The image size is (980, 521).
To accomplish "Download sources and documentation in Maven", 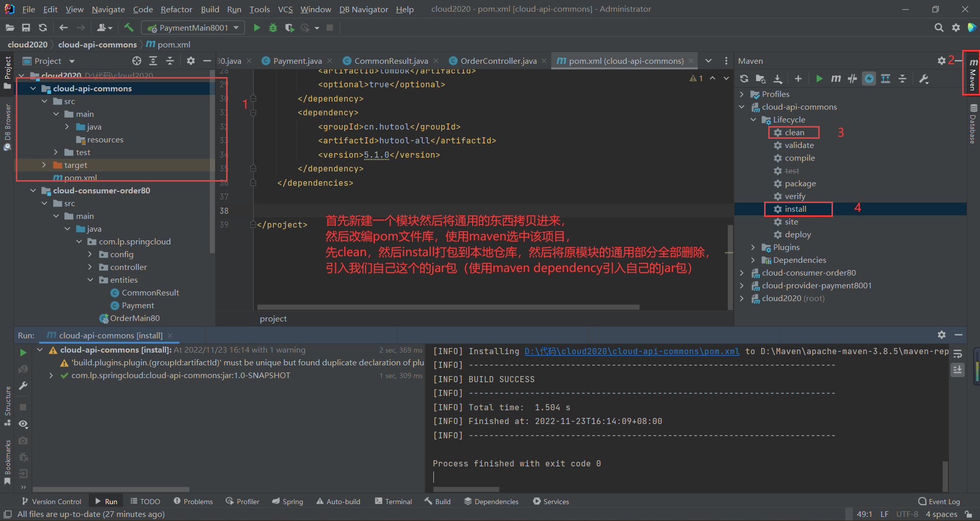I will pyautogui.click(x=777, y=79).
